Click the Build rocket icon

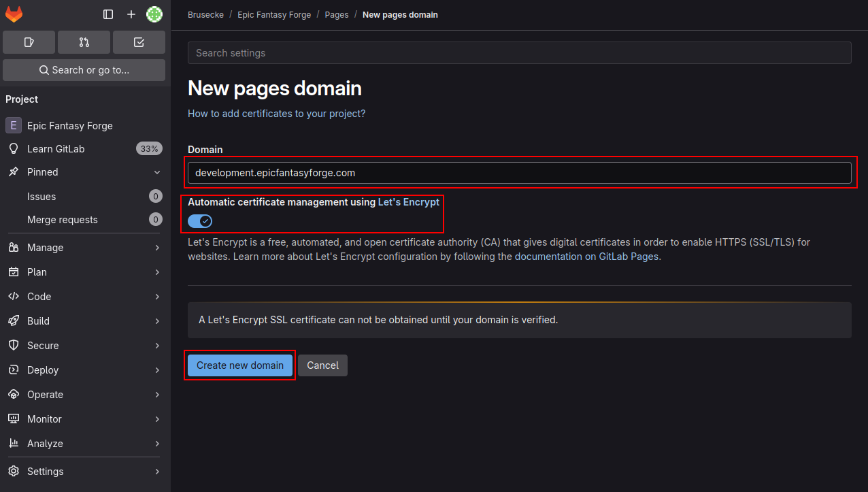(14, 321)
